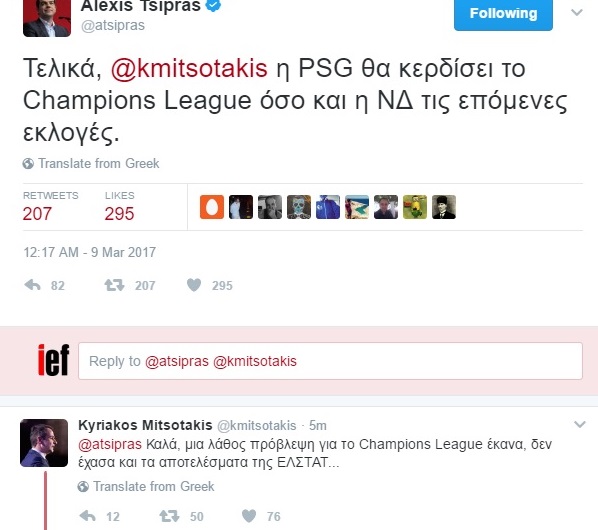Toggle the Following button

(x=503, y=14)
